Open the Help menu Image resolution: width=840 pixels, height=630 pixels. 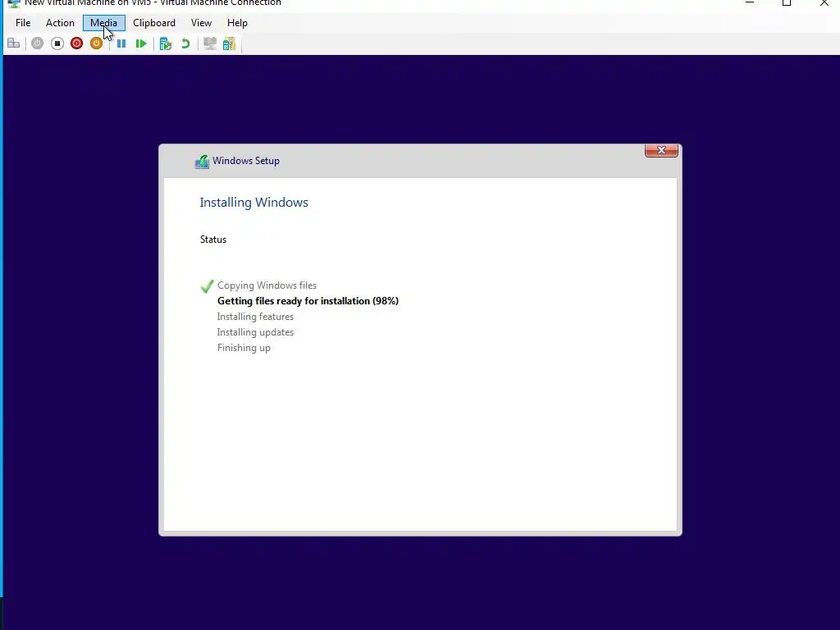[x=237, y=23]
